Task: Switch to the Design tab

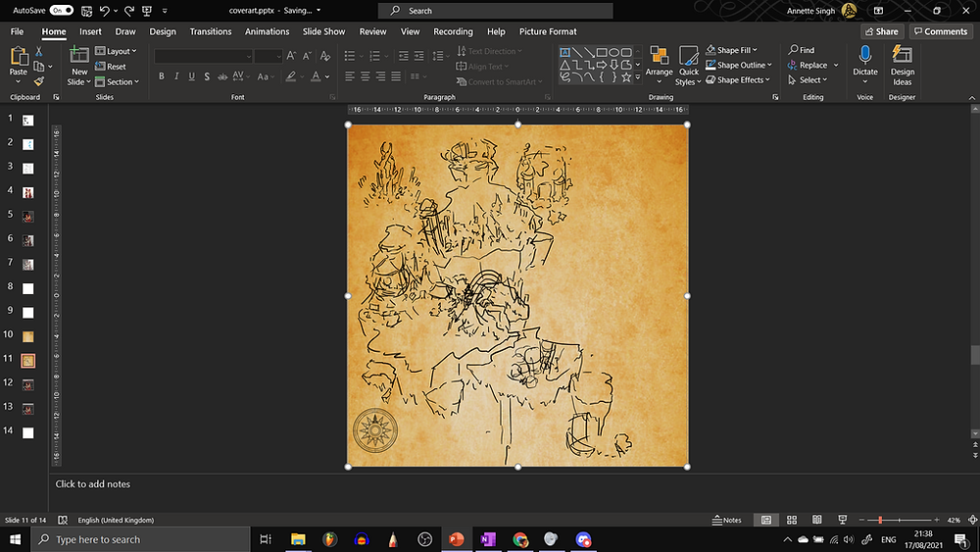Action: tap(163, 31)
